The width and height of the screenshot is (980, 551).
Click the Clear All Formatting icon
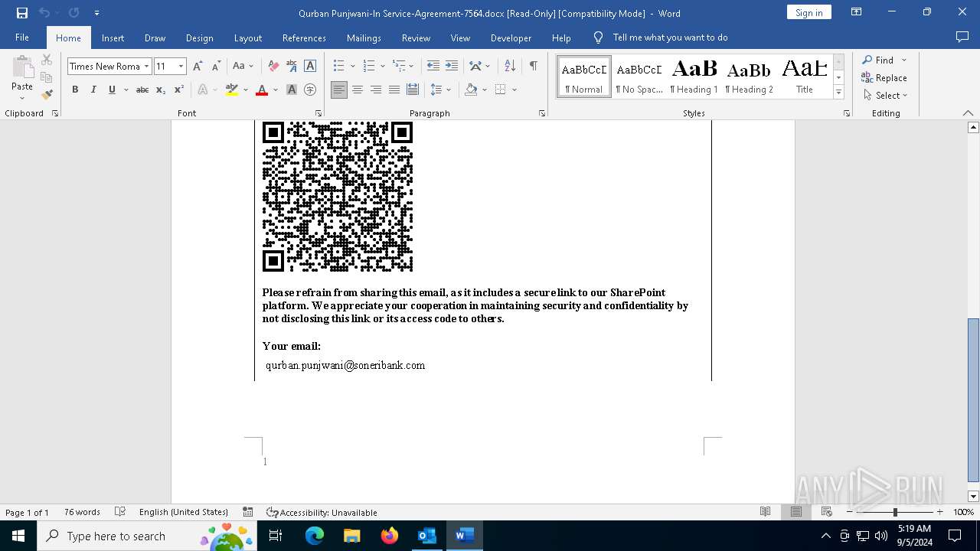pos(273,67)
